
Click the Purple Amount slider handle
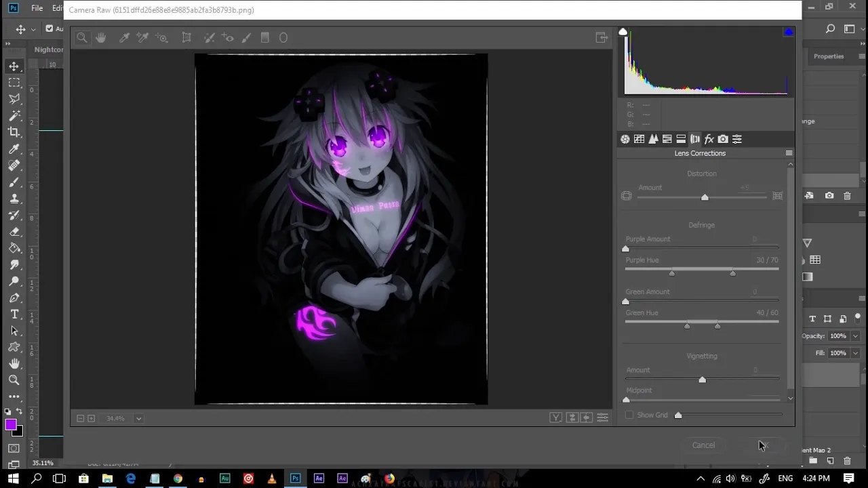626,249
